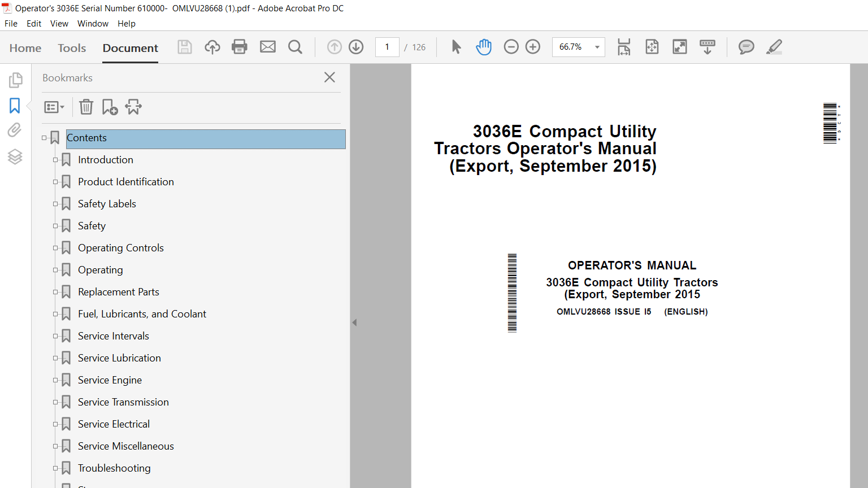
Task: Go to next page arrow
Action: 356,47
